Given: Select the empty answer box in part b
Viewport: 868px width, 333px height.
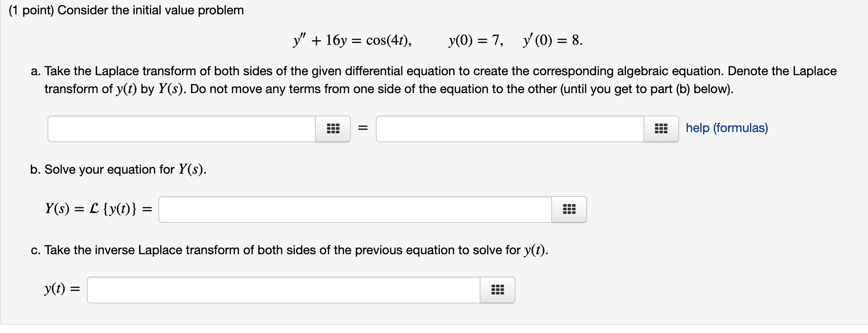Looking at the screenshot, I should tap(353, 209).
